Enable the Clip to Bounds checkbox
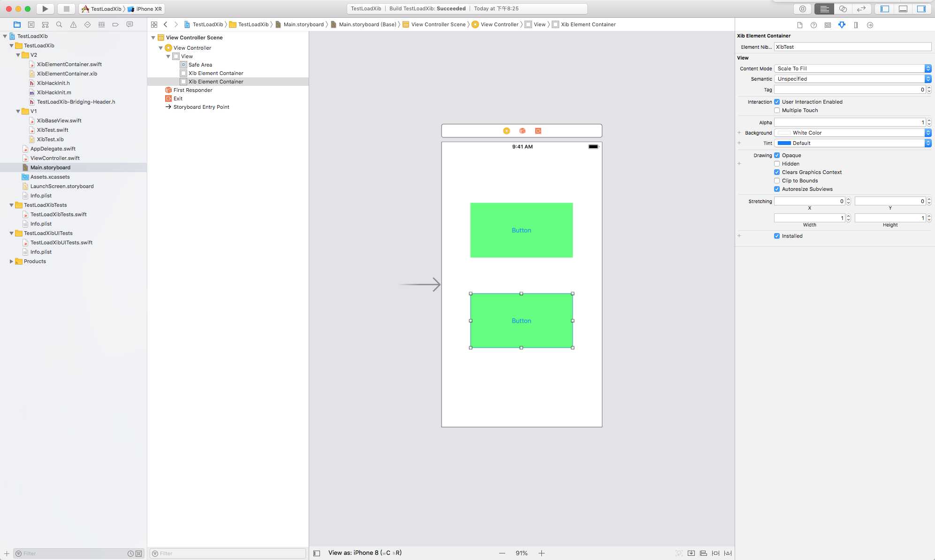The height and width of the screenshot is (560, 935). [x=777, y=181]
